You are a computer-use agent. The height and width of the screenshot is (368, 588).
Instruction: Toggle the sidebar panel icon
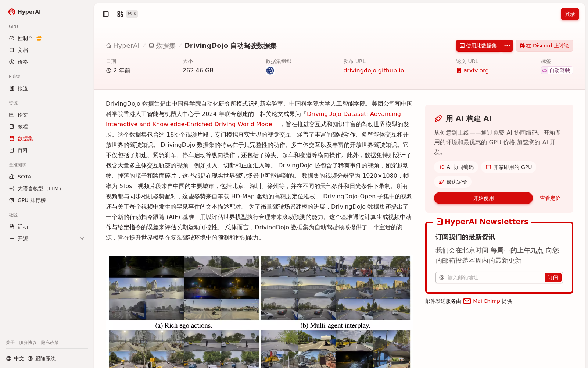(106, 14)
